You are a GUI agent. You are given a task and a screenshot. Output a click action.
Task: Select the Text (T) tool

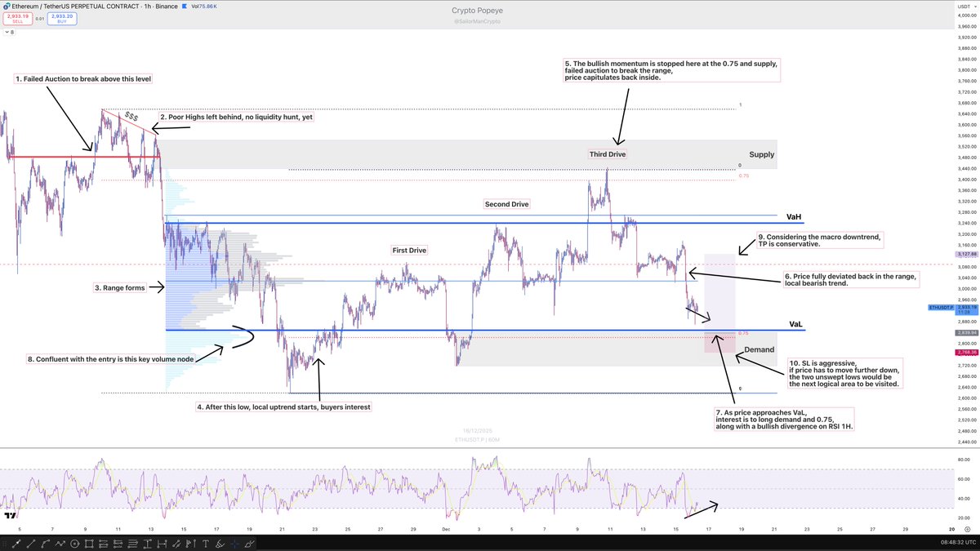coord(206,544)
